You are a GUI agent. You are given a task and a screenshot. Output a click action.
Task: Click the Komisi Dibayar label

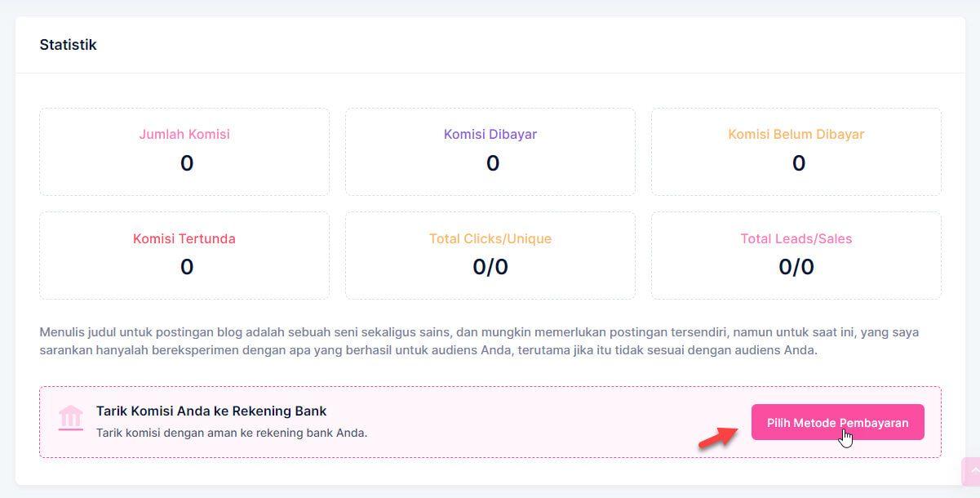point(490,134)
